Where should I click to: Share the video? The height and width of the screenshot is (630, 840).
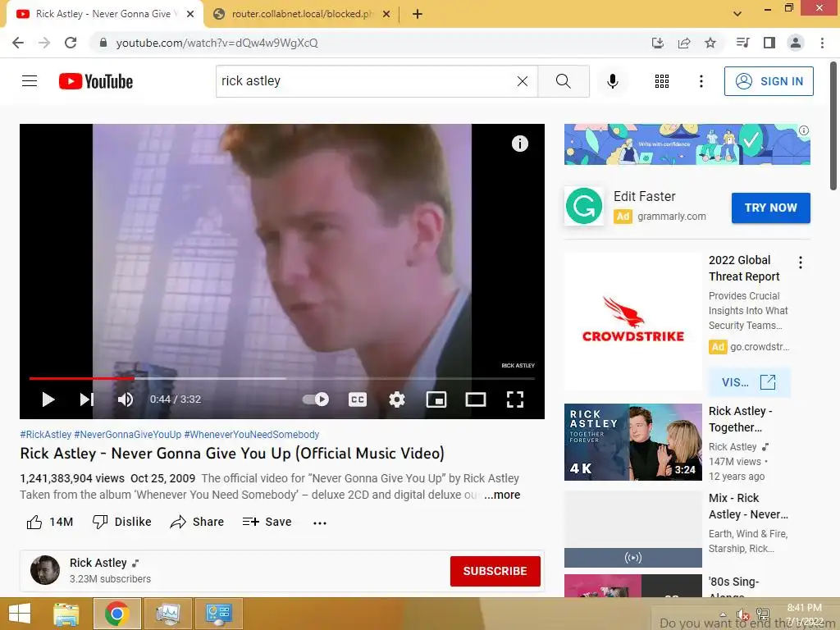tap(197, 522)
